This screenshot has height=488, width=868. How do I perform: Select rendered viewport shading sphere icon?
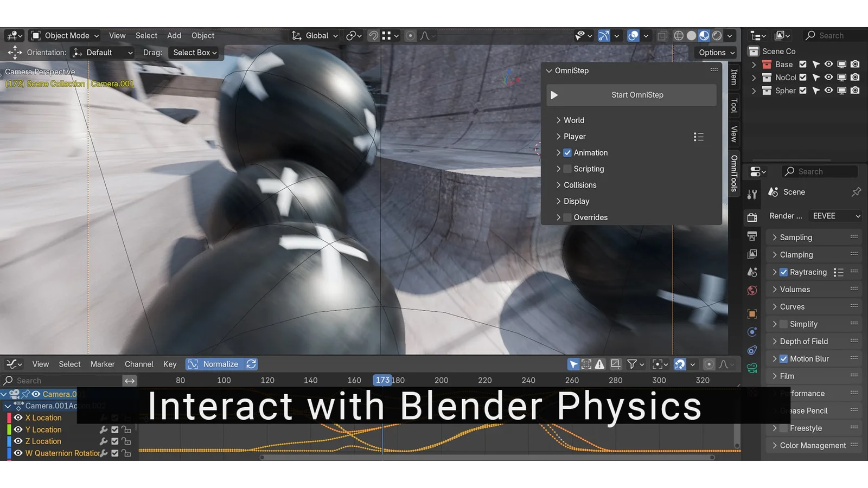pos(717,36)
